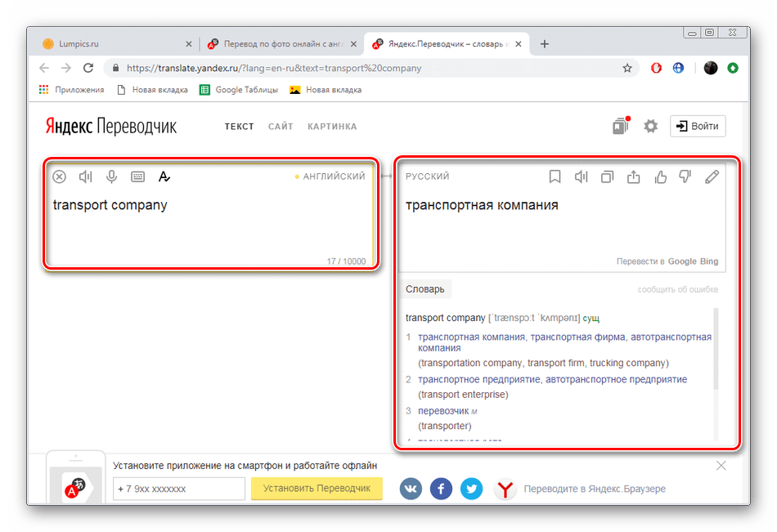Open 'Переводите в Яндекс.Браузере' link
The image size is (777, 532).
(x=595, y=489)
